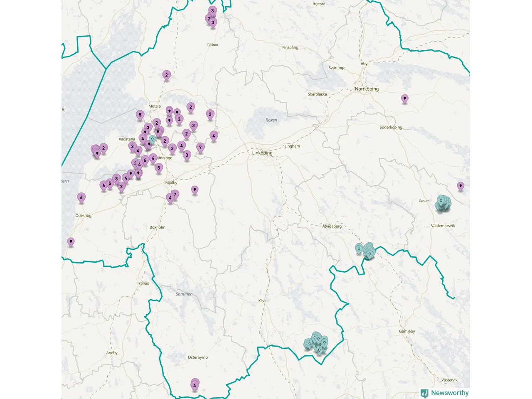Click the Motala town label

click(x=155, y=106)
